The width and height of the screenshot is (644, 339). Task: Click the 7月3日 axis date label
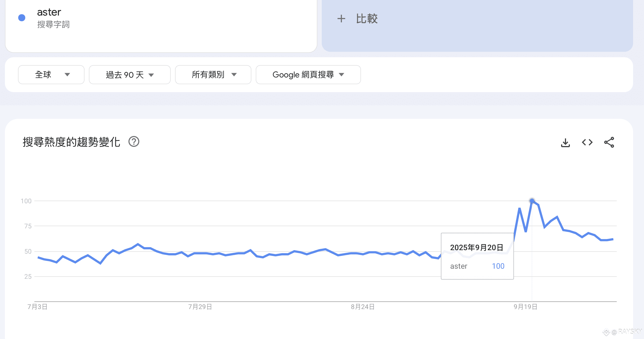point(38,307)
